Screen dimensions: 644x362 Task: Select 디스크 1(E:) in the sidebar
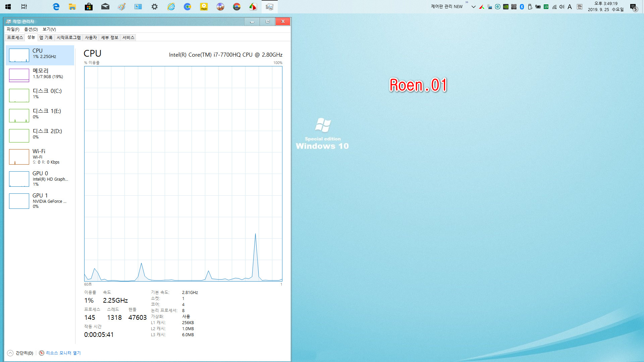point(40,116)
